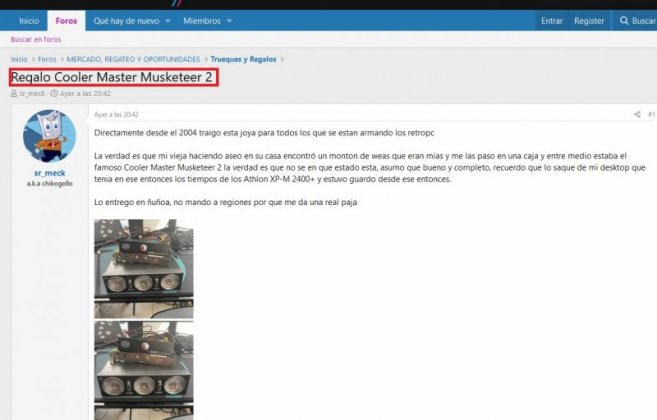
Task: Click the clock icon beside thread date
Action: pos(54,94)
